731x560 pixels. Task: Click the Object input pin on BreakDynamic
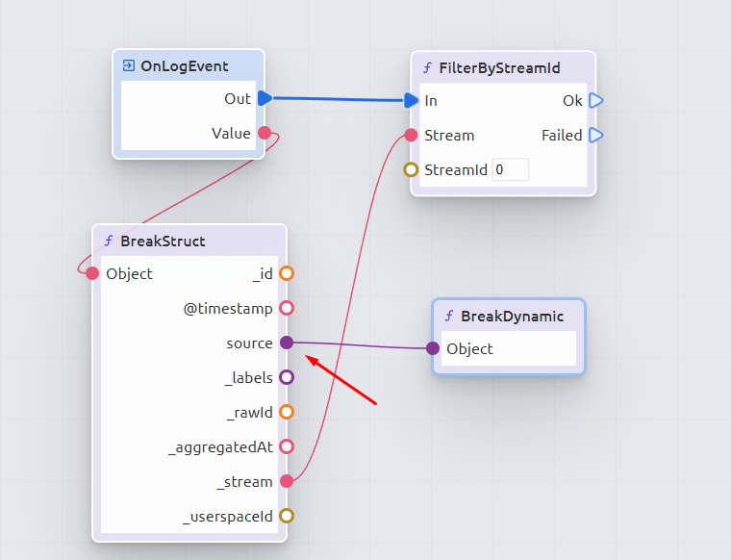point(433,348)
